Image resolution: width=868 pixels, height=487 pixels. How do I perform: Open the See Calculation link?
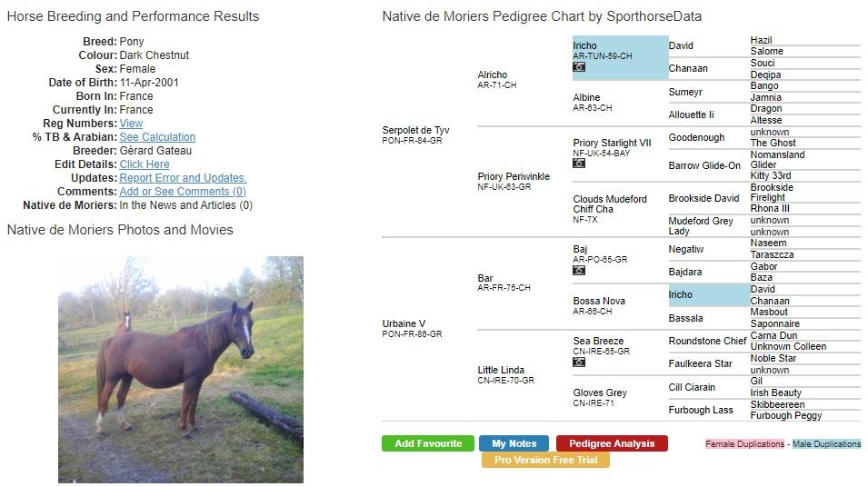click(x=157, y=137)
